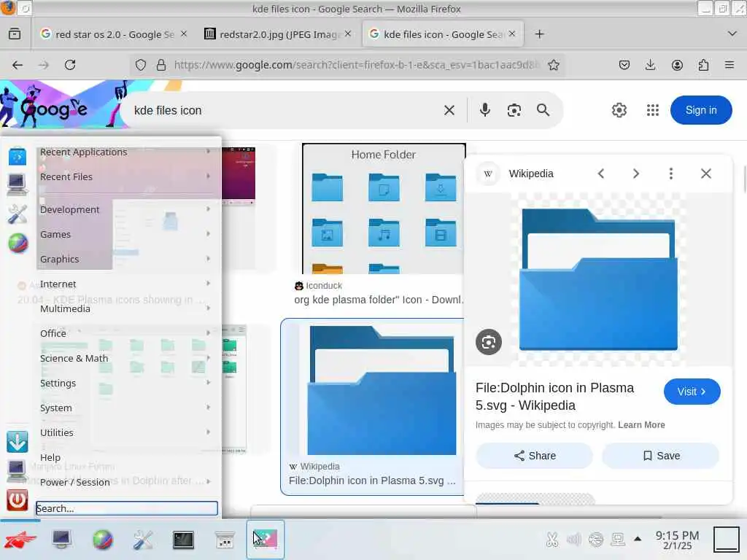This screenshot has height=560, width=747.
Task: Launch the terminal from the taskbar
Action: [x=183, y=540]
